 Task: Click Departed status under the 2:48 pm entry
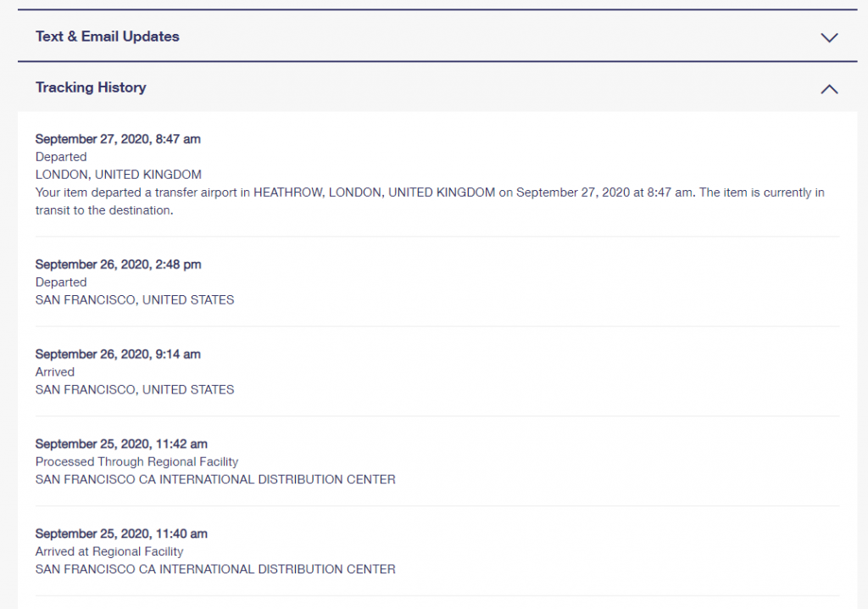pyautogui.click(x=61, y=282)
